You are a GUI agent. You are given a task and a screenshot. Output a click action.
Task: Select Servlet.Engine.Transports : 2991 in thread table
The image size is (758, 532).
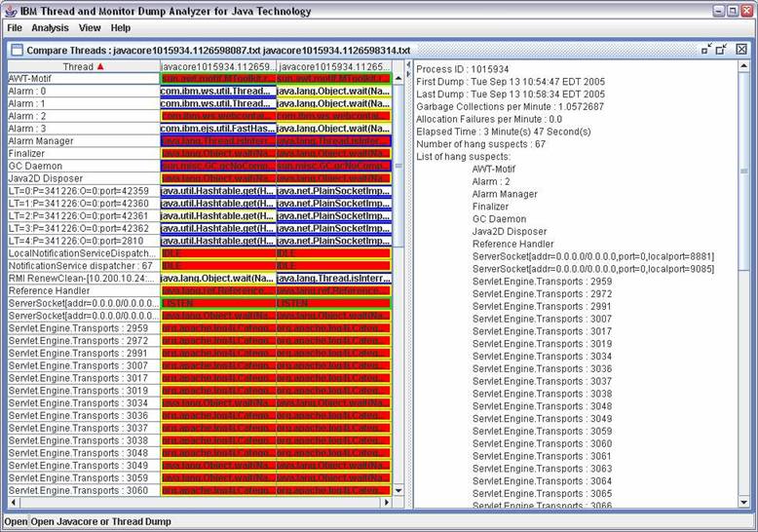point(200,354)
